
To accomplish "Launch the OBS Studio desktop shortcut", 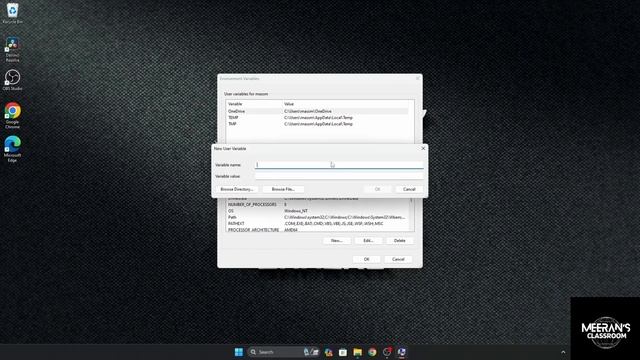I will tap(12, 80).
